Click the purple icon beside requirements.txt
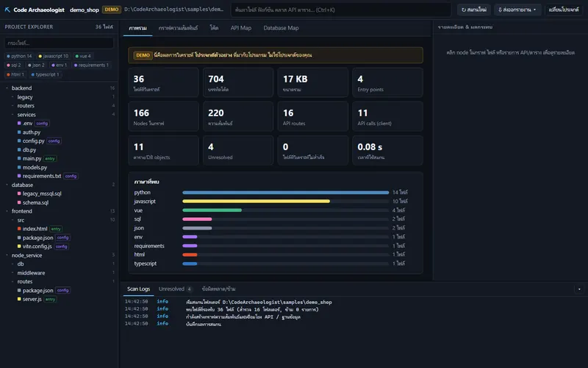 tap(19, 176)
